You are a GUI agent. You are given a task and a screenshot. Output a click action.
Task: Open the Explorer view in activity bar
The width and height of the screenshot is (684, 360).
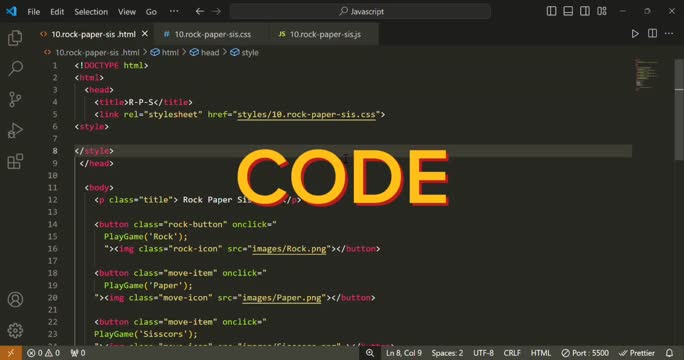coord(15,38)
